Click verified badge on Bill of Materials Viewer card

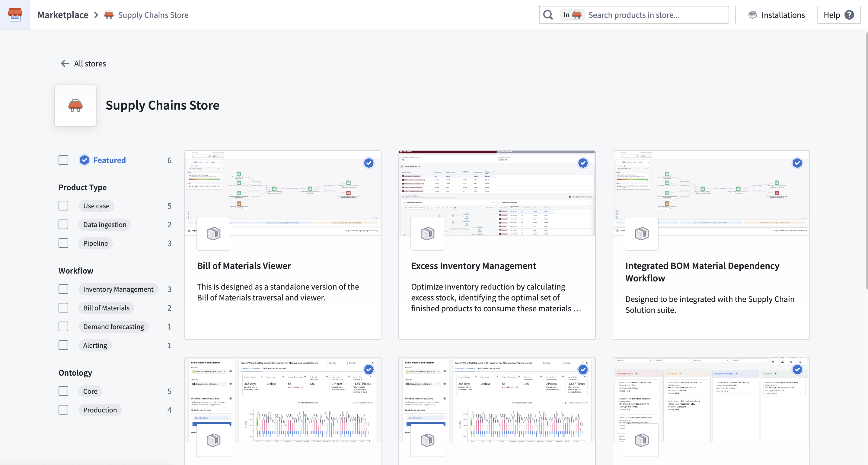pos(369,163)
